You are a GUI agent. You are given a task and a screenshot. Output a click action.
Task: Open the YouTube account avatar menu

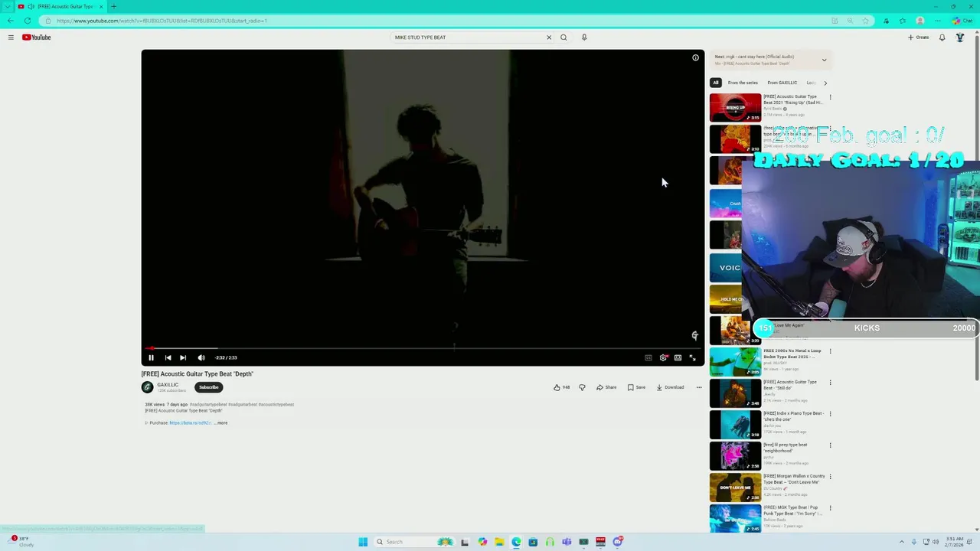click(x=960, y=37)
